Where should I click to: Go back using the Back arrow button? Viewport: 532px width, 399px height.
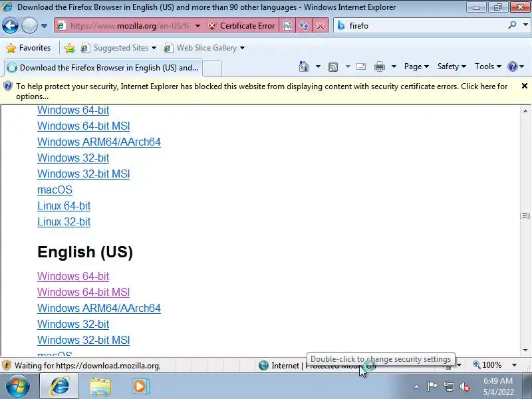point(10,26)
